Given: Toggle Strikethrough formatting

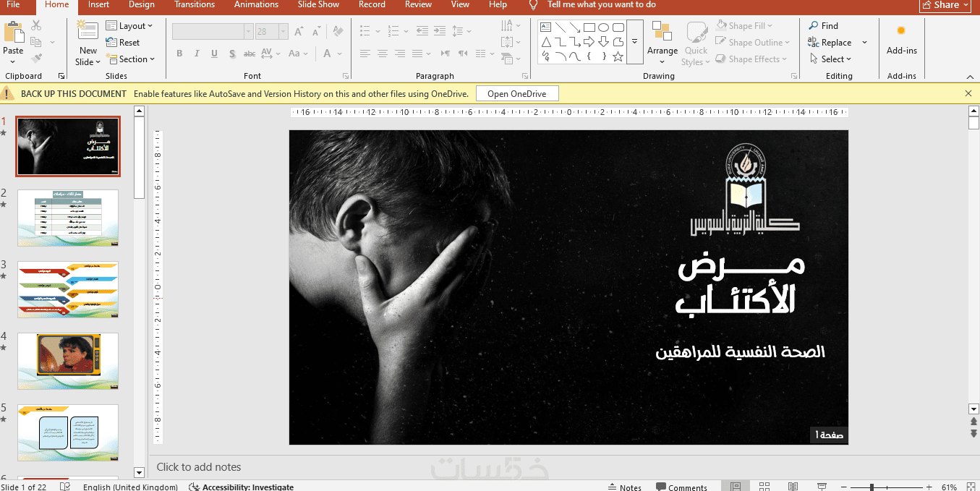Looking at the screenshot, I should (x=250, y=54).
